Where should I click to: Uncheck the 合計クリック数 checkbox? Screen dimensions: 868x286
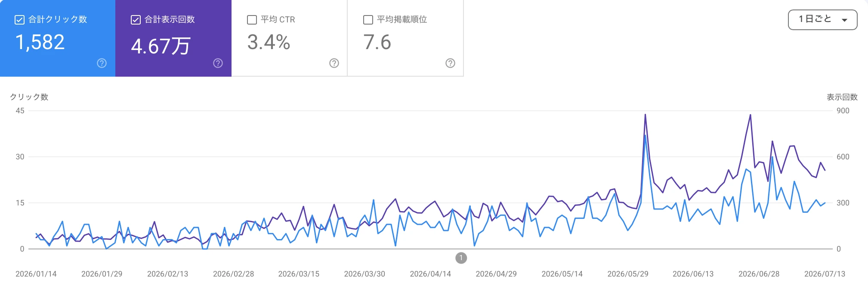click(19, 20)
